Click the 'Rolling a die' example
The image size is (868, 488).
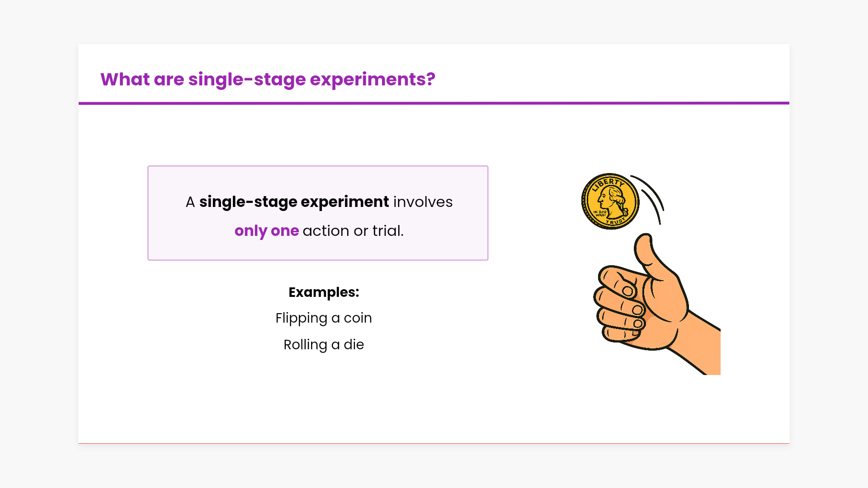324,345
